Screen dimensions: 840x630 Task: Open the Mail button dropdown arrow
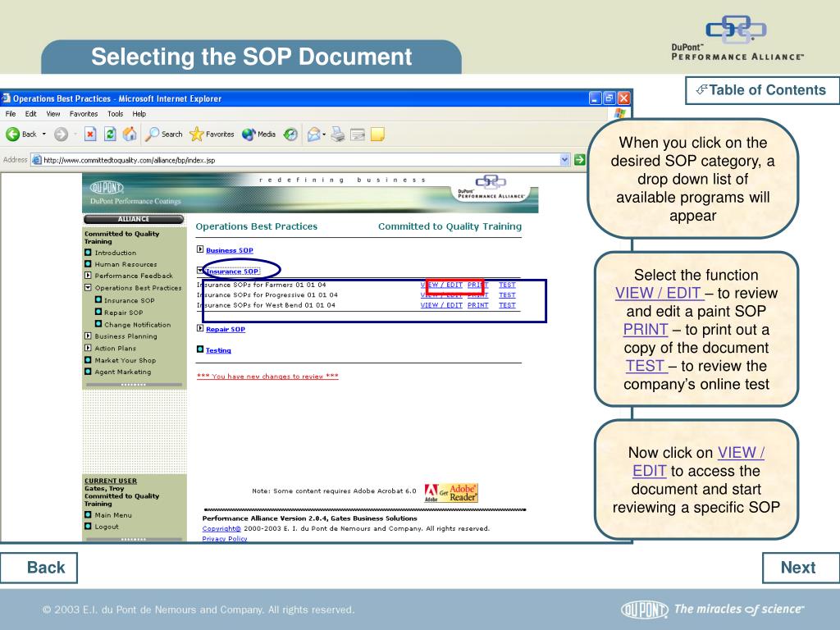pyautogui.click(x=324, y=135)
